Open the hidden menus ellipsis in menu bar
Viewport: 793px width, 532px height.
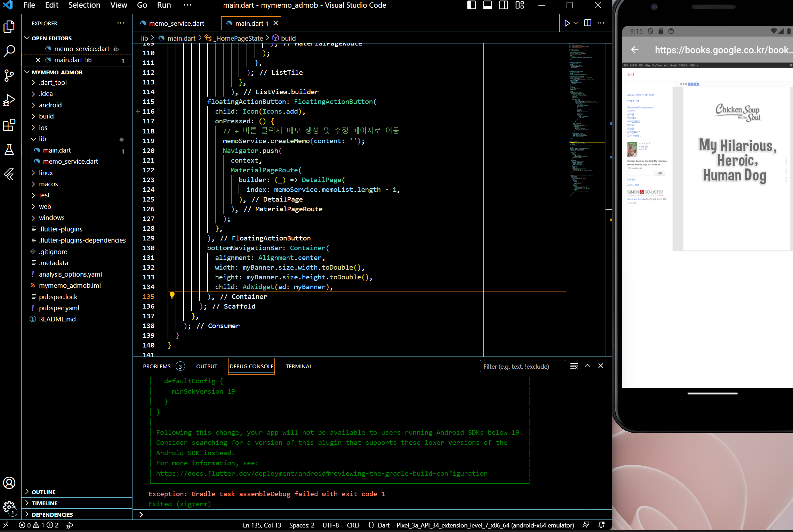(x=187, y=5)
